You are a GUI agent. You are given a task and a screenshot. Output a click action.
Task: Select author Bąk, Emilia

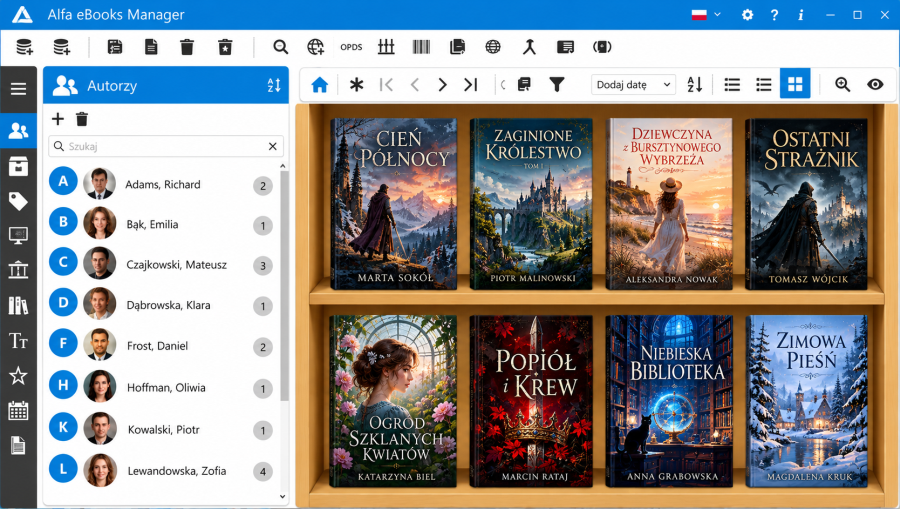click(x=161, y=224)
